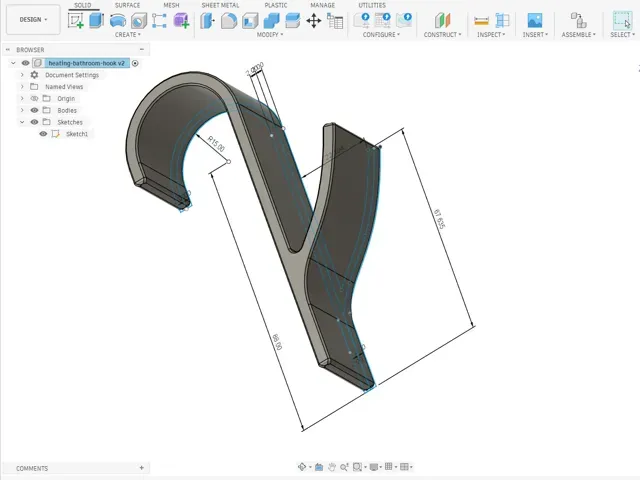Activate the heating-bathroom-hook v2 radio button
The image size is (640, 480).
[135, 63]
